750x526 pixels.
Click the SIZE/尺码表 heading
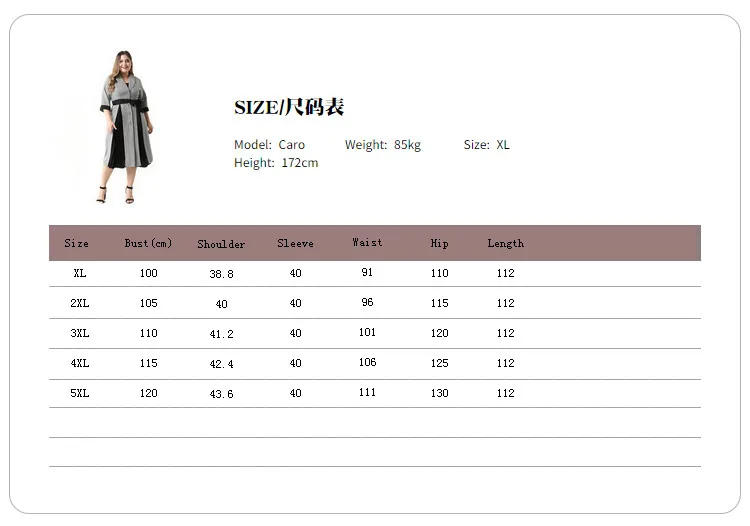(289, 107)
